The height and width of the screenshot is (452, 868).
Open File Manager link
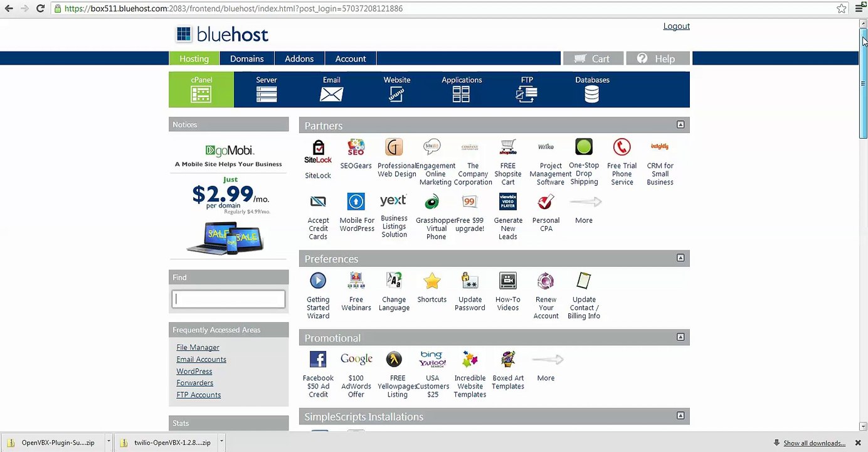click(x=198, y=347)
